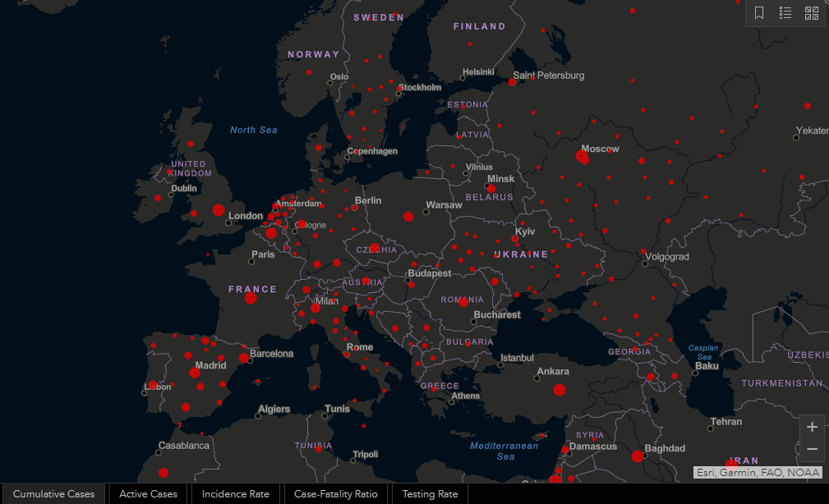
Task: Select the red case marker near London
Action: coord(219,210)
